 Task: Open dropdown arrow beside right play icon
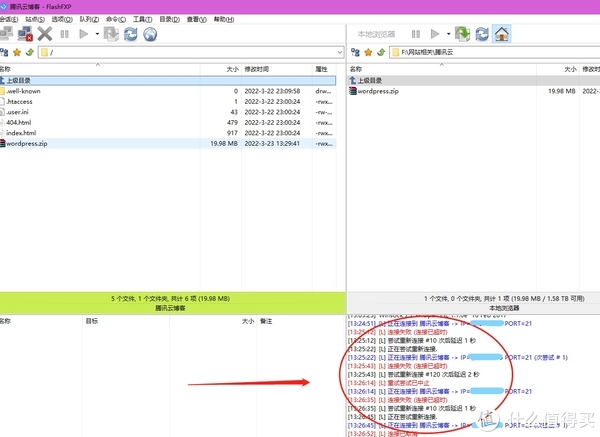pyautogui.click(x=448, y=34)
